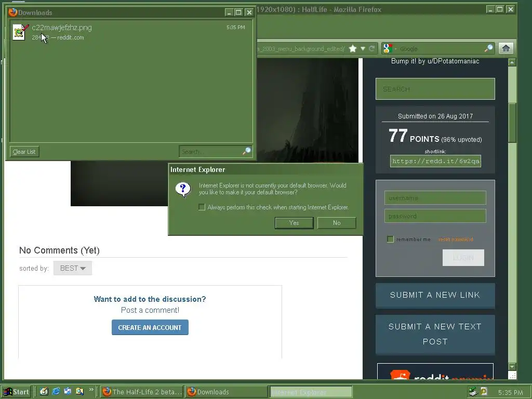Focus the password field
This screenshot has height=399, width=532.
click(x=435, y=216)
